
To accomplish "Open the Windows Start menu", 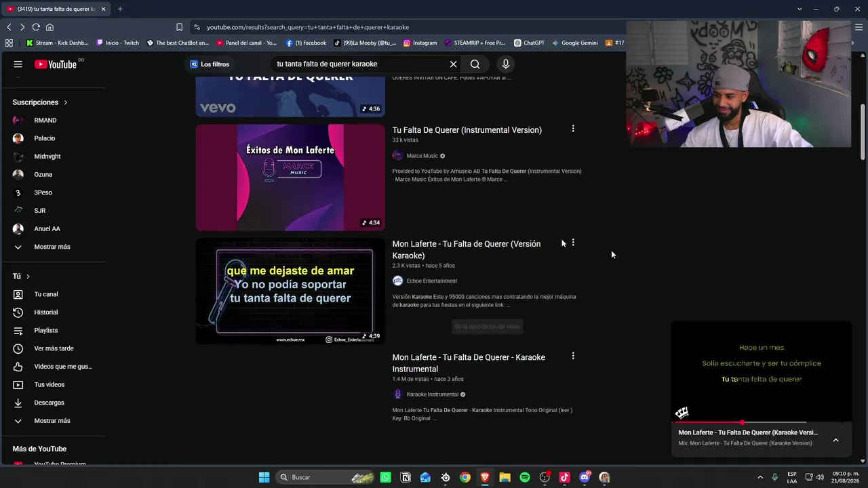I will (264, 477).
